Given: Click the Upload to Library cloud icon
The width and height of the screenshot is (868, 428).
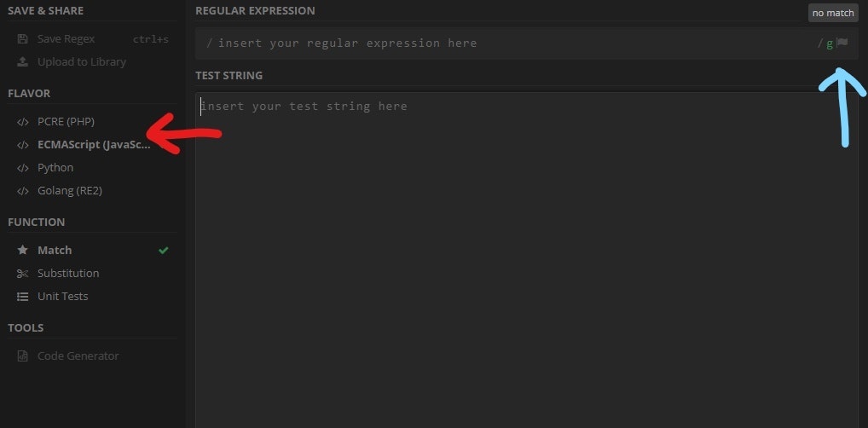Looking at the screenshot, I should [22, 62].
